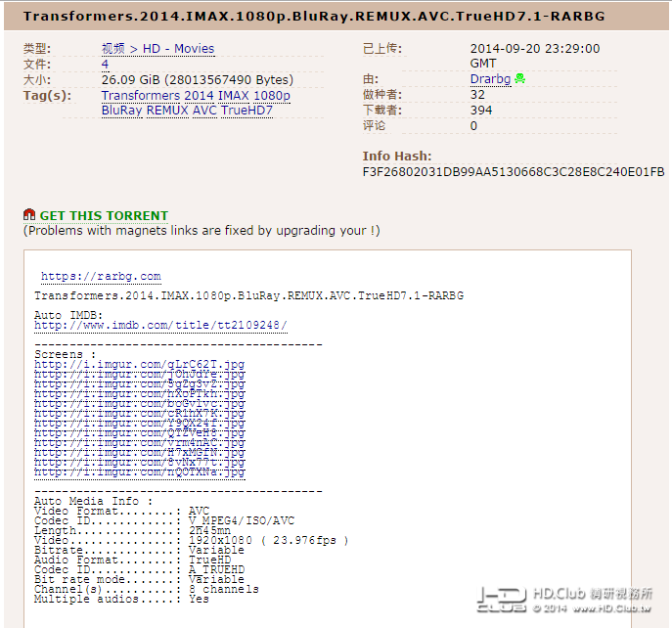
Task: Click the "Screens :" heading text
Action: (66, 354)
